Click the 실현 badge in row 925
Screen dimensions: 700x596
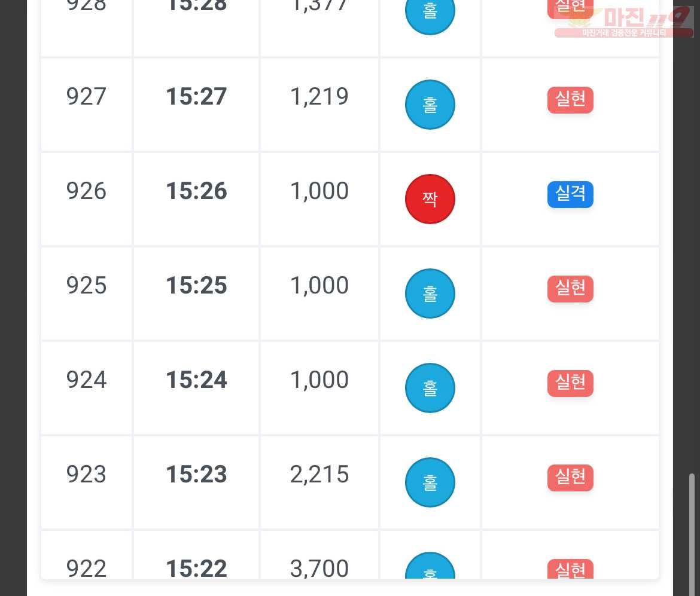coord(570,289)
